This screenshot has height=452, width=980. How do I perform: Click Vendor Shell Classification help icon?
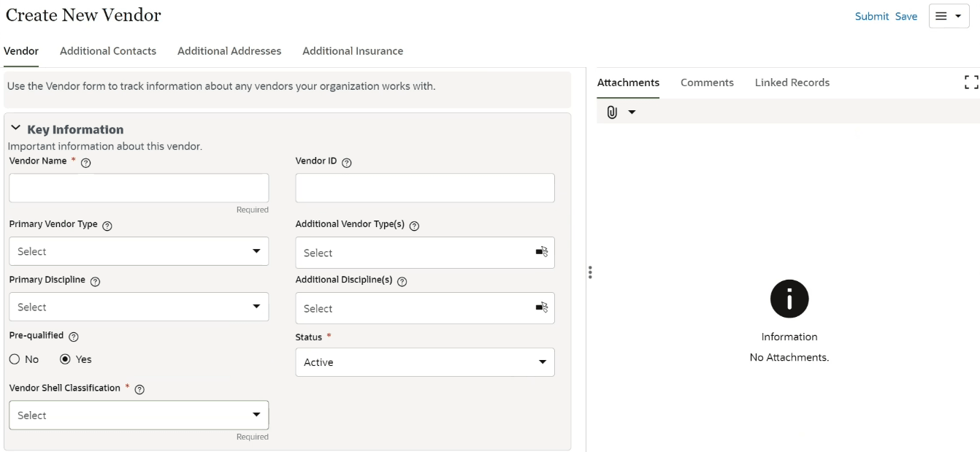click(x=139, y=389)
